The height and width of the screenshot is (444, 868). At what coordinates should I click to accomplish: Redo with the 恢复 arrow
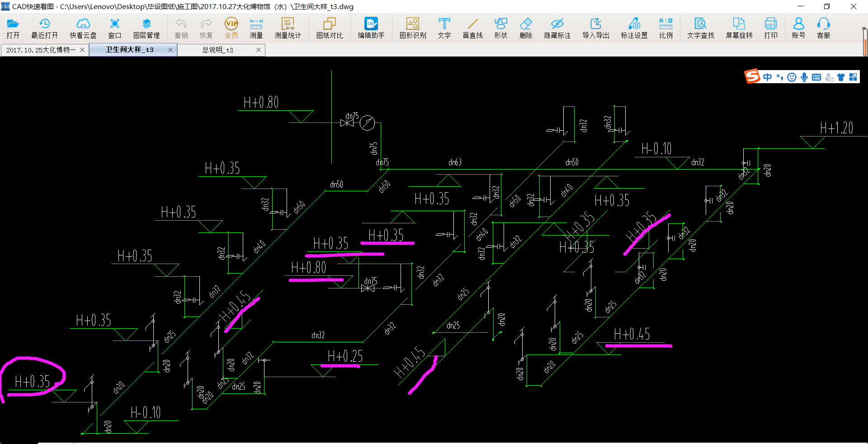pyautogui.click(x=206, y=28)
